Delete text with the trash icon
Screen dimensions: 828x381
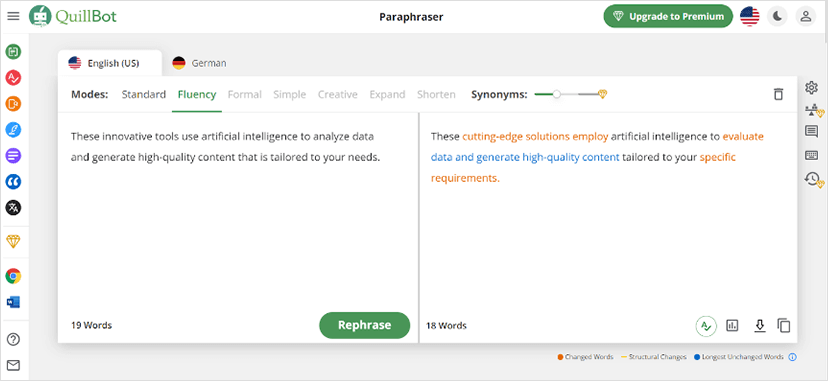pyautogui.click(x=778, y=94)
